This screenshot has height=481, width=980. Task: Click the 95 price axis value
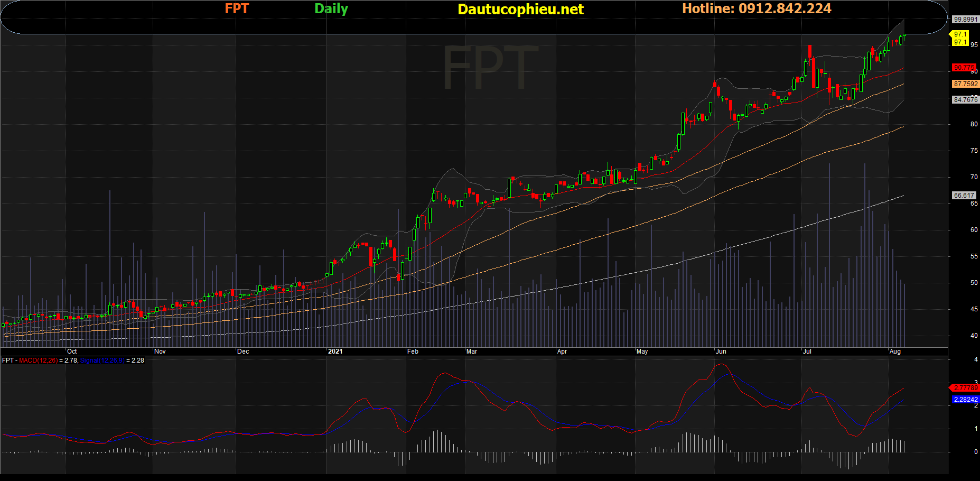974,45
